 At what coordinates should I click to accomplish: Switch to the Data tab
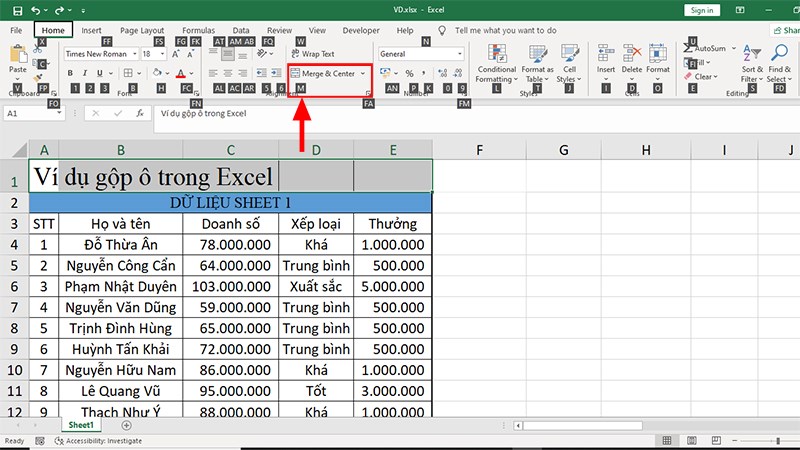(x=241, y=30)
